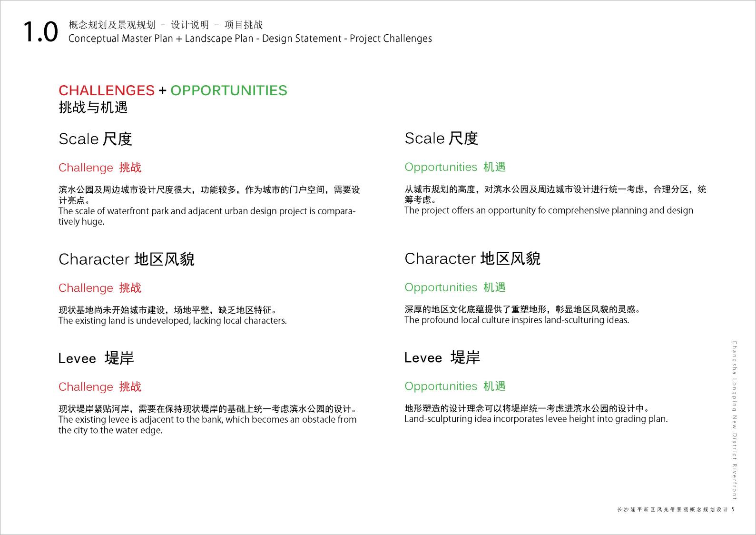The width and height of the screenshot is (756, 535).
Task: Click the footer '长沙隆平新区风光带景观概念规划设计'
Action: pyautogui.click(x=673, y=509)
